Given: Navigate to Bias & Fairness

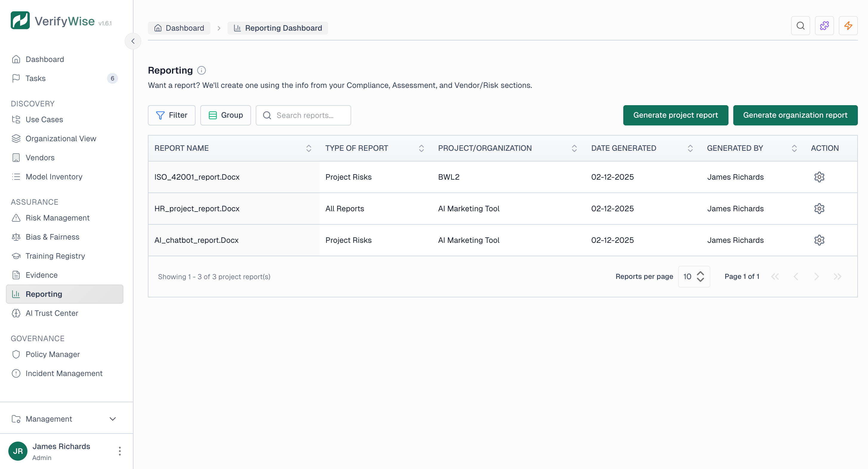Looking at the screenshot, I should 52,237.
